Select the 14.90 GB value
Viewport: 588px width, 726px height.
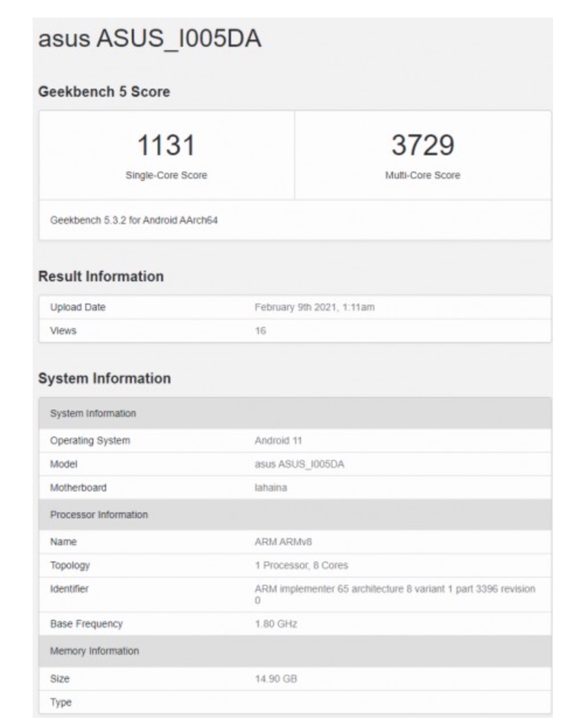[276, 679]
